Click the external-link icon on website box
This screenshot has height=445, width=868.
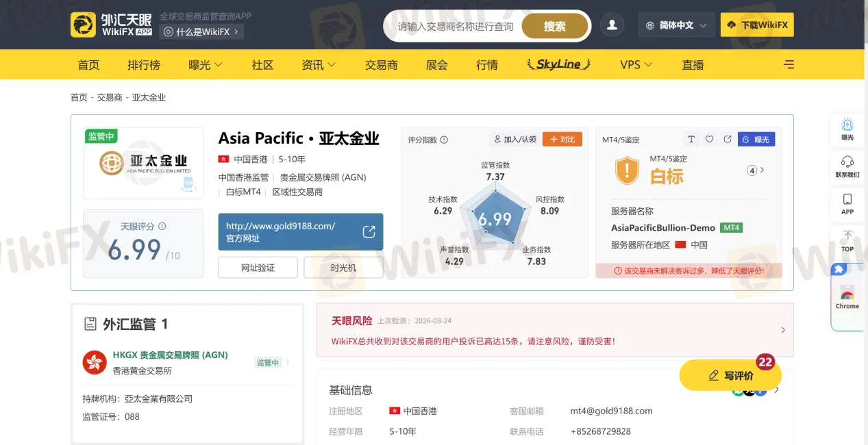(369, 231)
